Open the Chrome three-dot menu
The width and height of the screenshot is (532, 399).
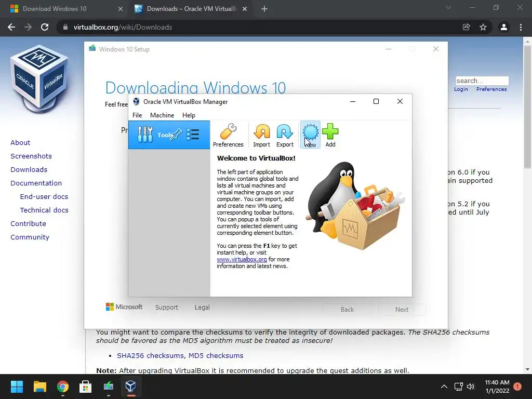[521, 27]
